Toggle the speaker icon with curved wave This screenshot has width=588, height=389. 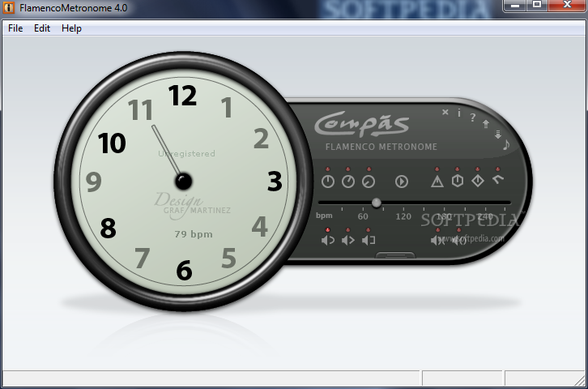point(328,240)
